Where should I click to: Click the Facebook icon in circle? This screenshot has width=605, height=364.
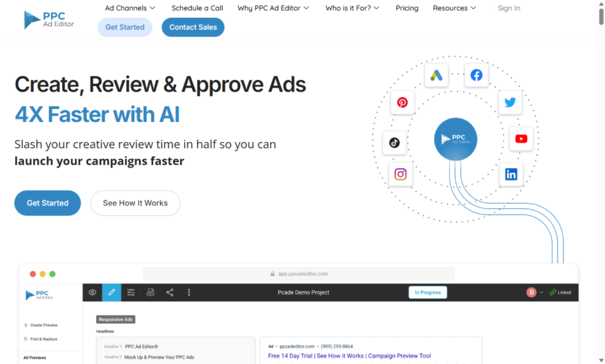477,75
